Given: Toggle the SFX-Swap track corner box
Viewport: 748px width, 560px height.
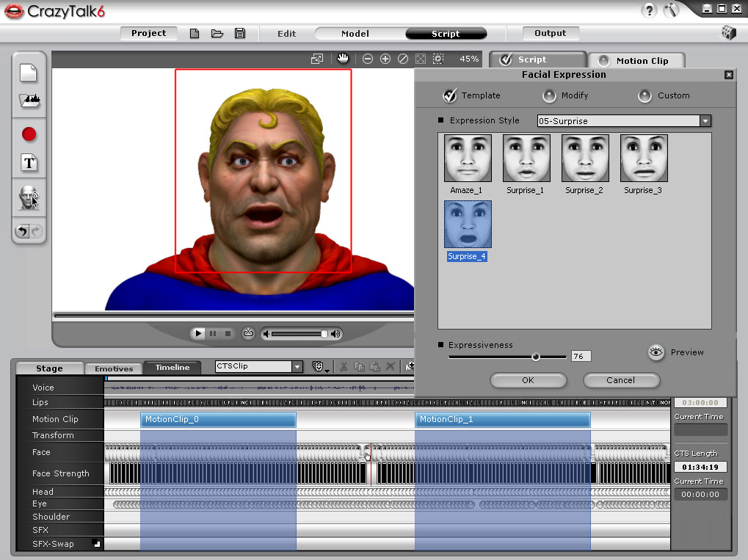Looking at the screenshot, I should click(x=97, y=543).
